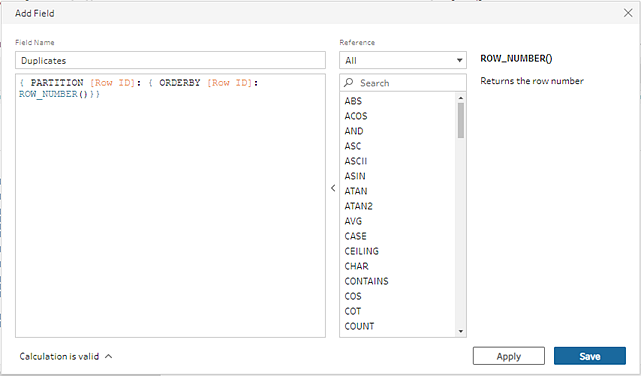Select ATAN2 in the reference list

pos(359,206)
